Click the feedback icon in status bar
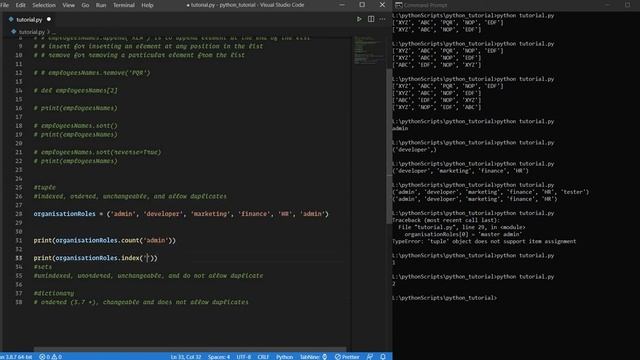This screenshot has width=640, height=360. [x=370, y=357]
